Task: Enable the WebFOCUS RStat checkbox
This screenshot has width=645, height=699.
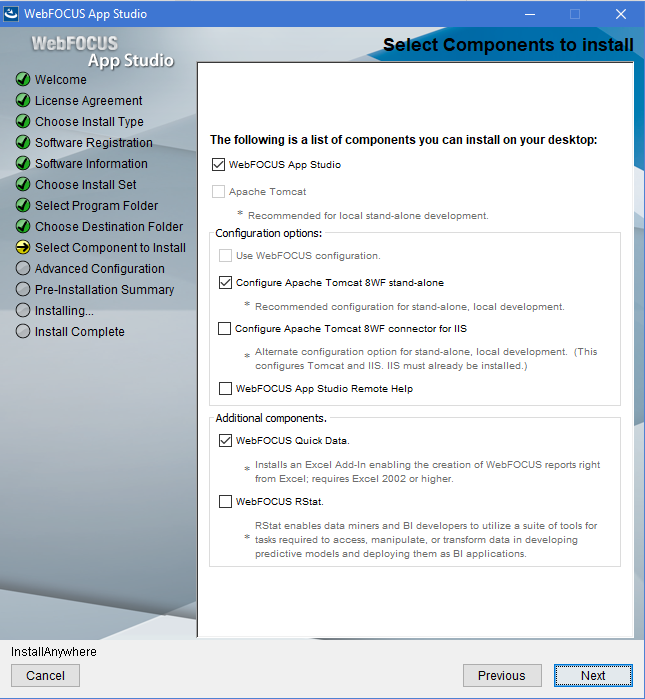Action: 226,502
